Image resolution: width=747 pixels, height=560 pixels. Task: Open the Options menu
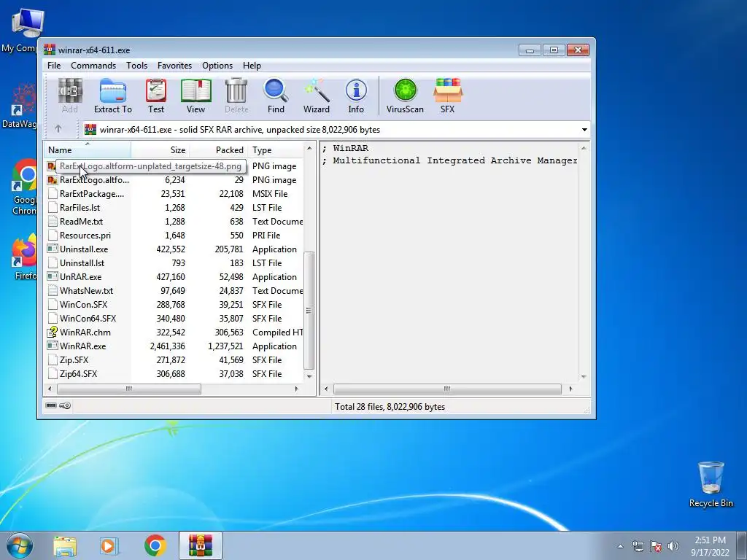coord(217,66)
